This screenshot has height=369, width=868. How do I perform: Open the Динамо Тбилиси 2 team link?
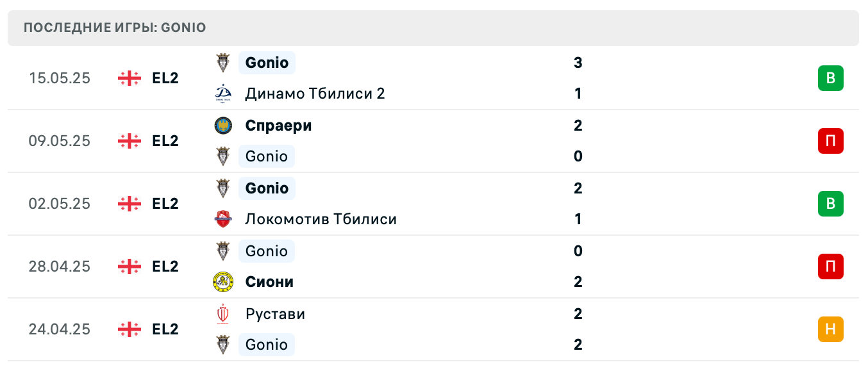point(315,94)
